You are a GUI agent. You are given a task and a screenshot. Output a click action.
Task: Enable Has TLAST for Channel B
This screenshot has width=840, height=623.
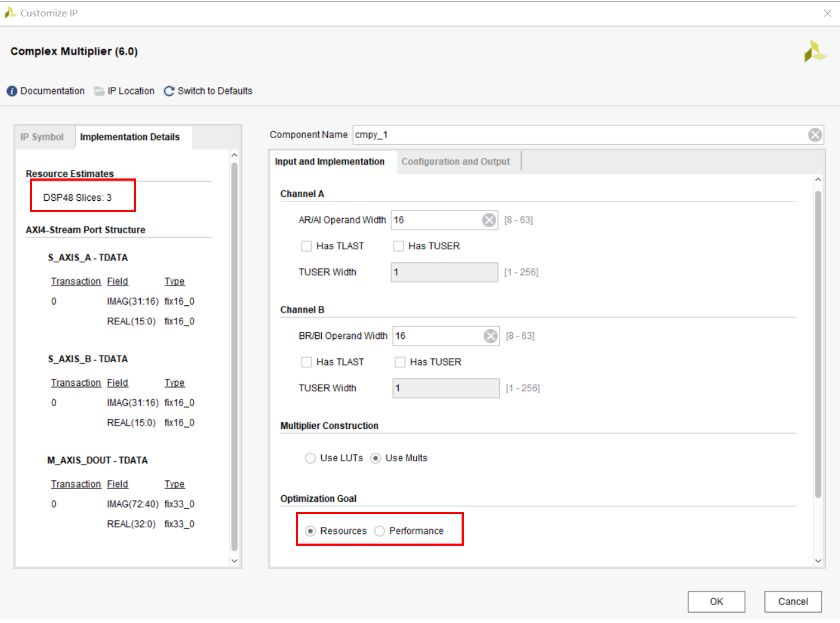(307, 362)
